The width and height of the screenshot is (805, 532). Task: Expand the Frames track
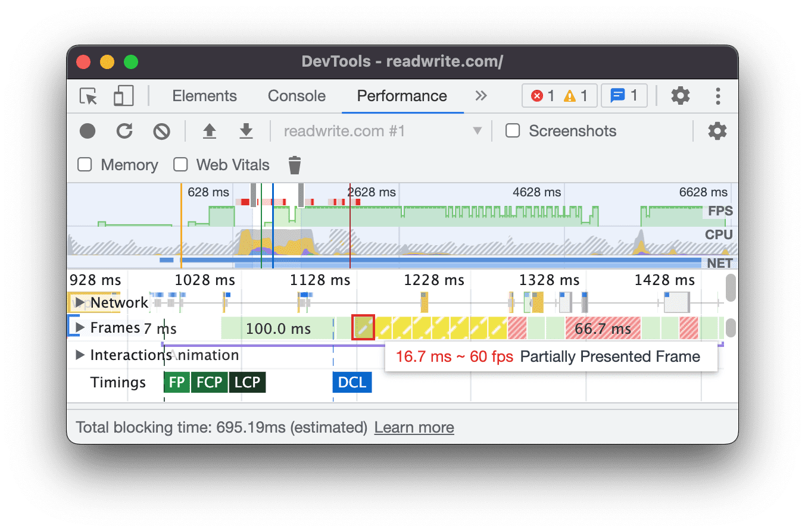coord(80,327)
